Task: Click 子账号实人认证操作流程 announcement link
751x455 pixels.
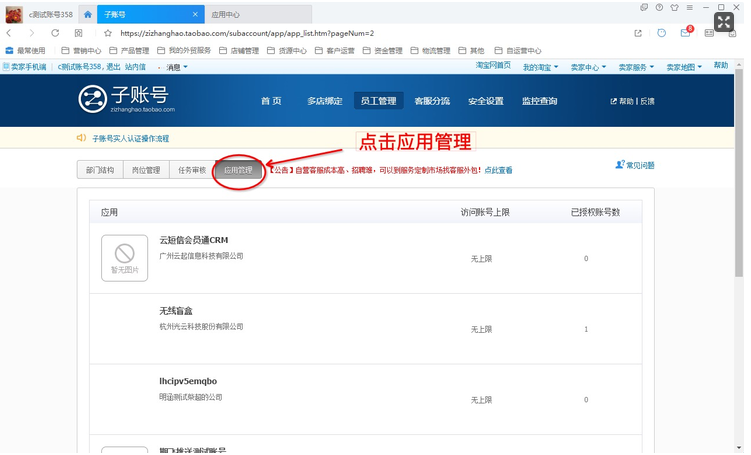Action: 130,138
